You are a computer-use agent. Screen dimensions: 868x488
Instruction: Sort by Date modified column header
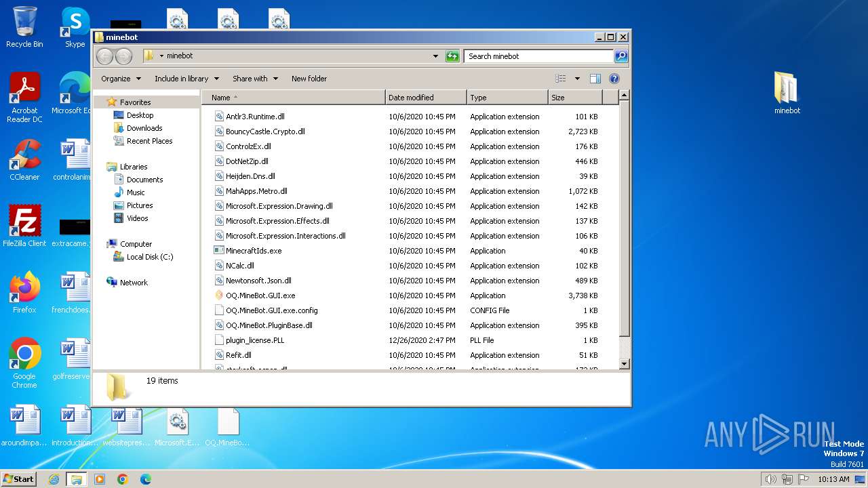point(425,98)
